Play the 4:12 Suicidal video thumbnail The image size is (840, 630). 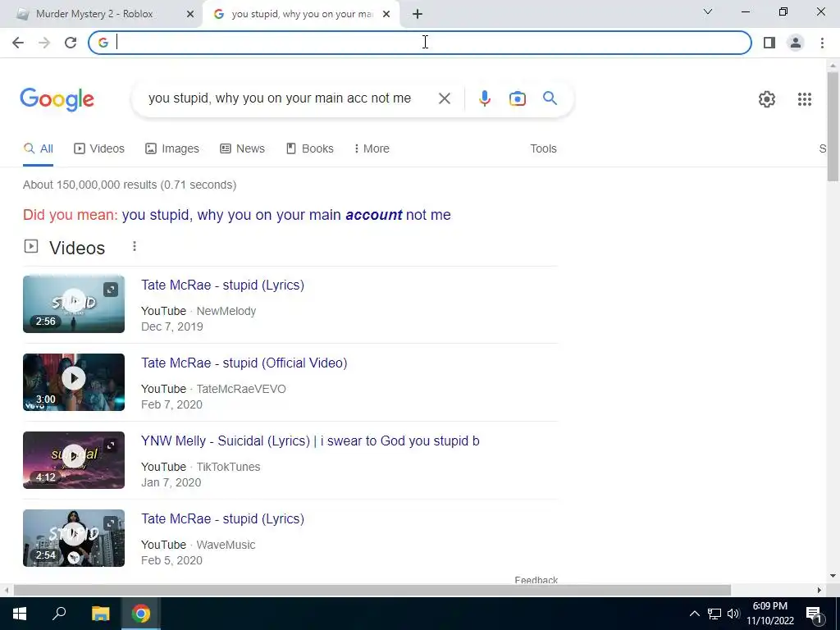[73, 459]
